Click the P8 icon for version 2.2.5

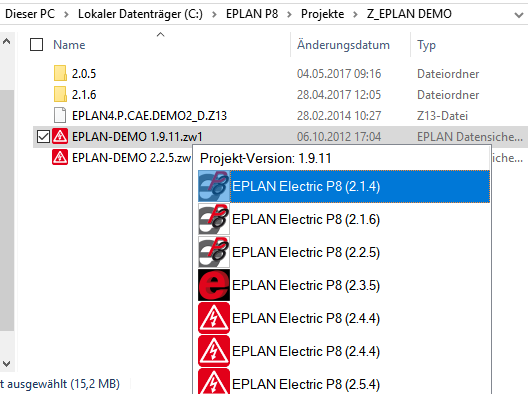pyautogui.click(x=214, y=252)
